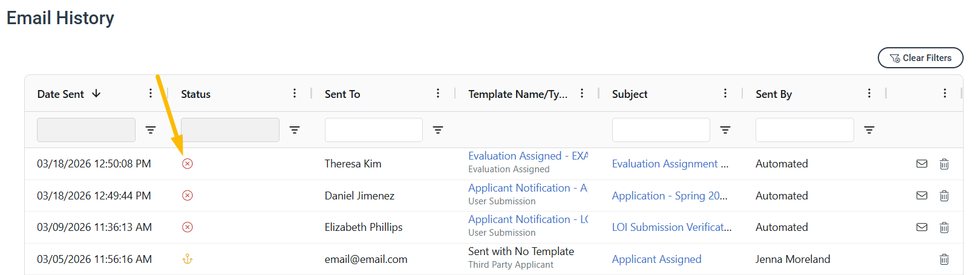Click recipient email@email.com
Viewport: 980px width, 275px height.
pyautogui.click(x=366, y=259)
